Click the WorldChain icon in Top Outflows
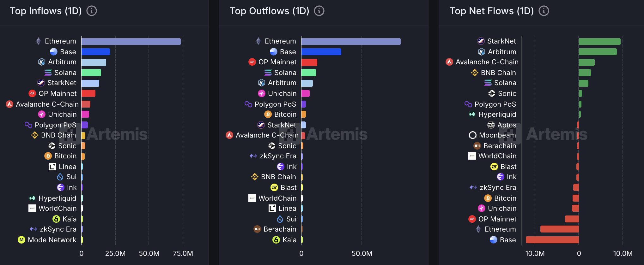 (252, 198)
